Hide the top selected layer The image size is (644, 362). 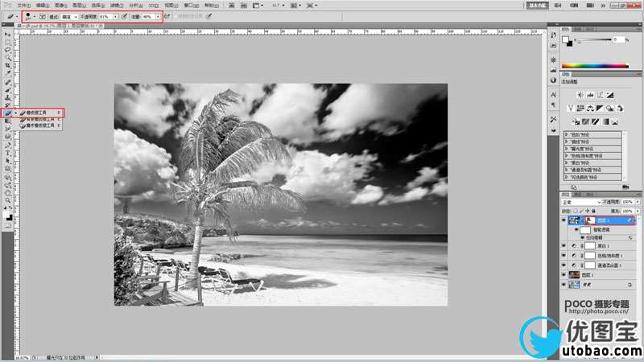pyautogui.click(x=563, y=220)
